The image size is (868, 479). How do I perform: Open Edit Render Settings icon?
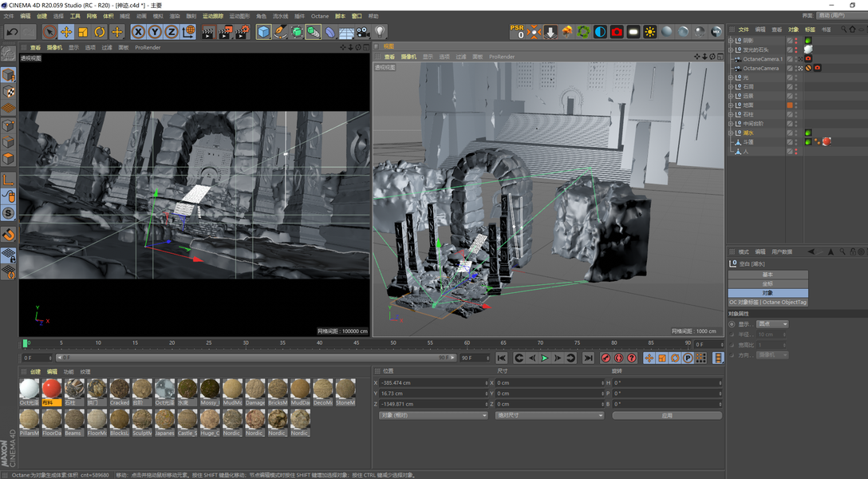pyautogui.click(x=243, y=32)
